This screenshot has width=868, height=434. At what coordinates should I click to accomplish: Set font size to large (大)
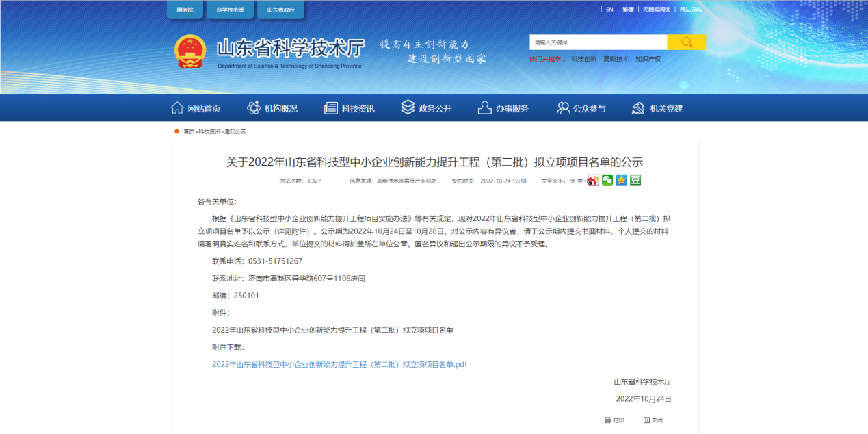573,181
